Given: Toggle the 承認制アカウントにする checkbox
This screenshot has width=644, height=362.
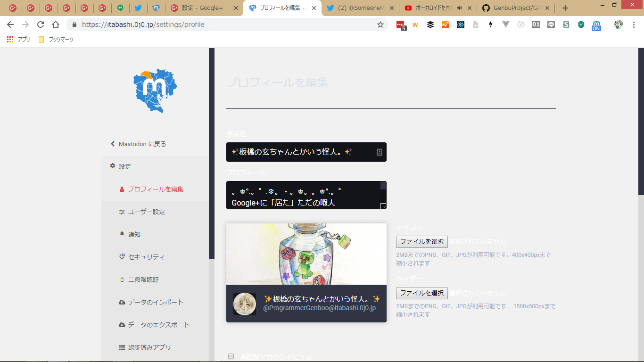Looking at the screenshot, I should pyautogui.click(x=231, y=357).
